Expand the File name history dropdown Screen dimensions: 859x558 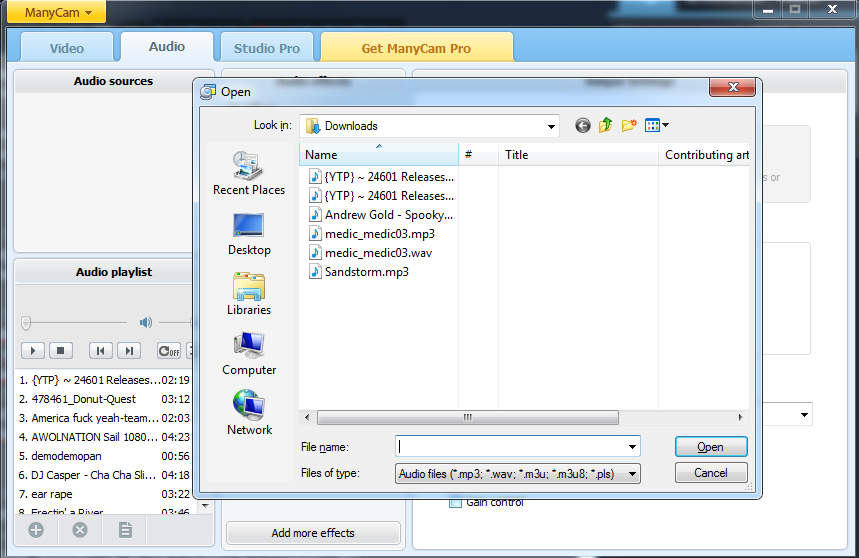(632, 447)
